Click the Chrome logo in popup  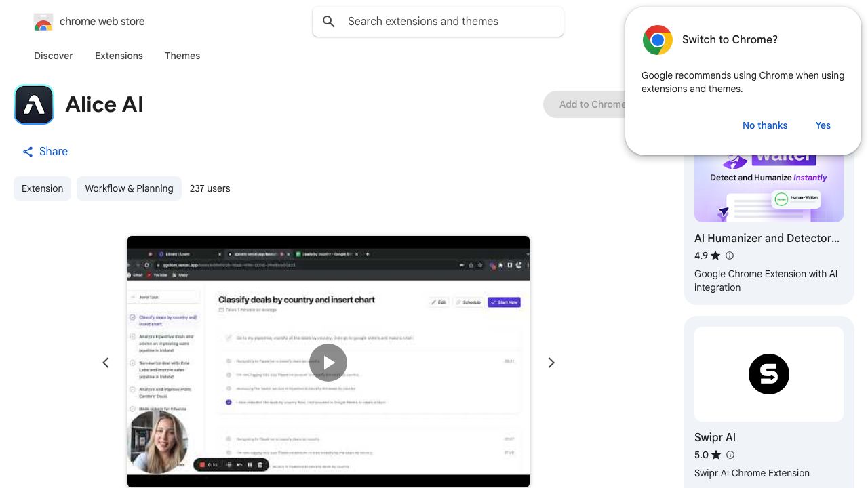[x=657, y=40]
